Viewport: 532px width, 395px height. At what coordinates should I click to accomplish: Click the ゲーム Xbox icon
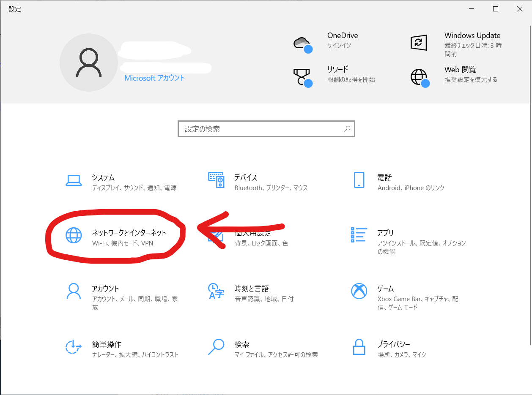click(359, 291)
